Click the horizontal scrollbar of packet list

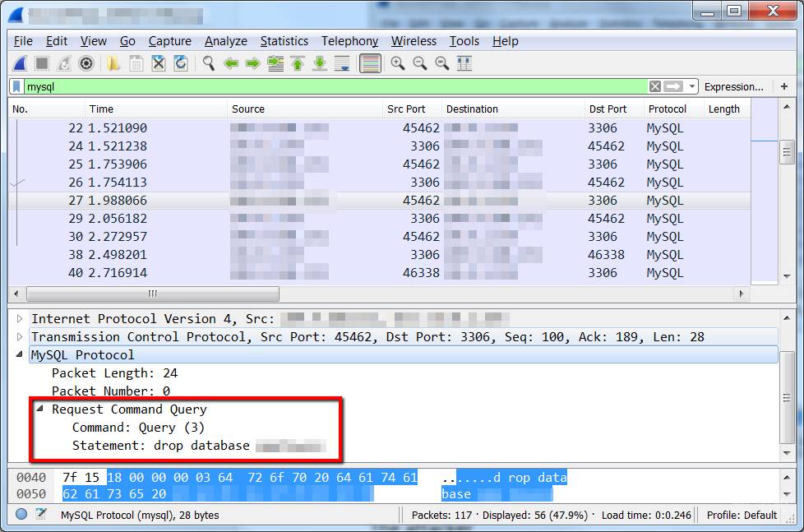pyautogui.click(x=153, y=294)
